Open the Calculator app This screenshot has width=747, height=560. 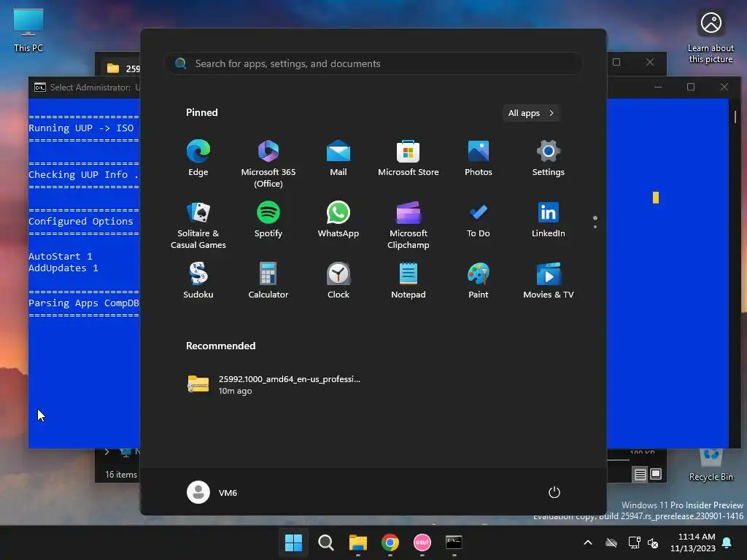268,281
